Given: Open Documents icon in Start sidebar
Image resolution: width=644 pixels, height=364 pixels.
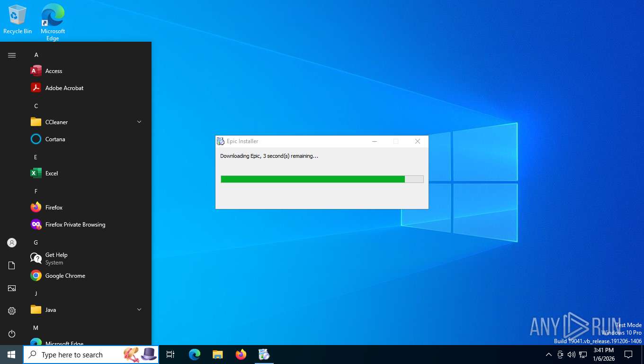Looking at the screenshot, I should 12,265.
